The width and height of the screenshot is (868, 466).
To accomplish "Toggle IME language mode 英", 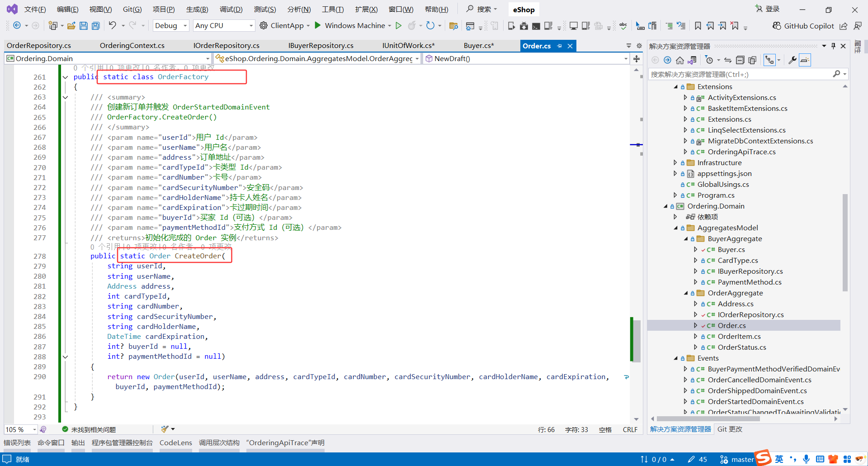I will (779, 459).
